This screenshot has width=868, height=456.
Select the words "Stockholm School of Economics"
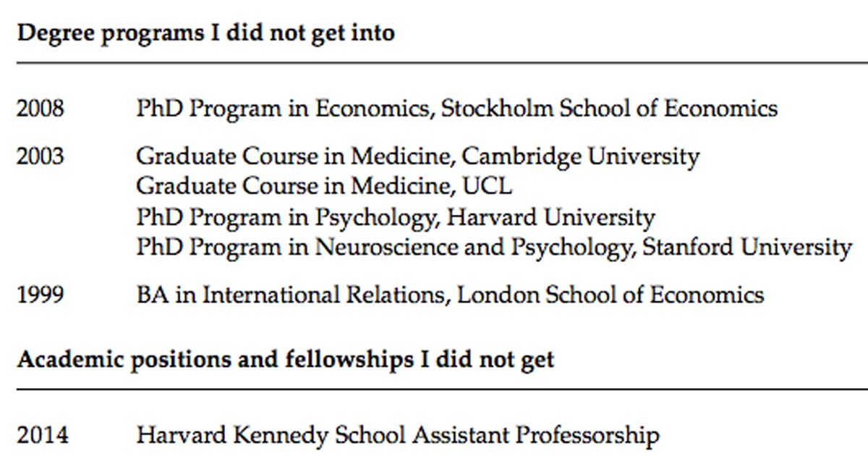pyautogui.click(x=609, y=109)
